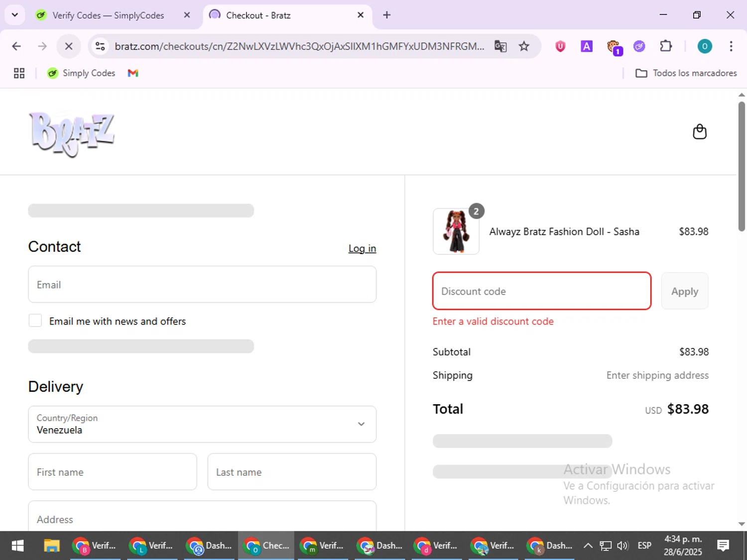Switch to Verify Codes — SimplyCodes tab
Screen dimensions: 747x560
[x=109, y=15]
